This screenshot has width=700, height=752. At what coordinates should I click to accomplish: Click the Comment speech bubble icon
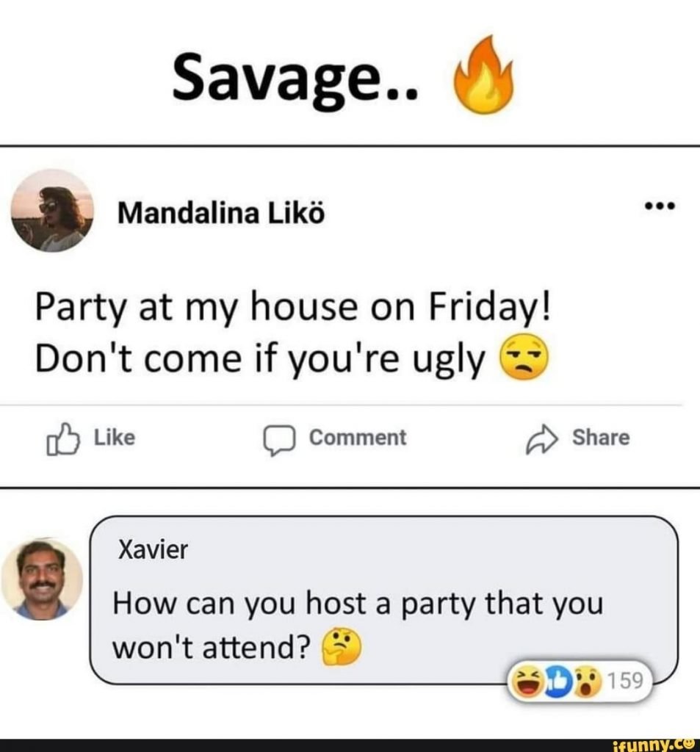[x=279, y=440]
